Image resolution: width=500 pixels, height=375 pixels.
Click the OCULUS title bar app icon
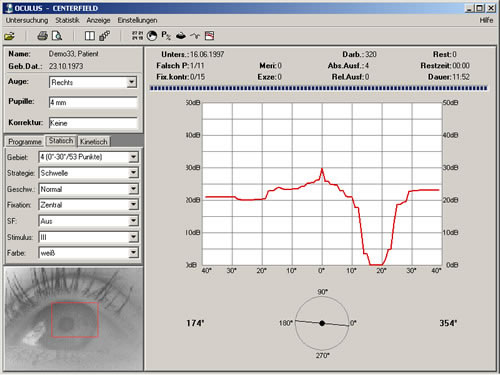[x=8, y=8]
